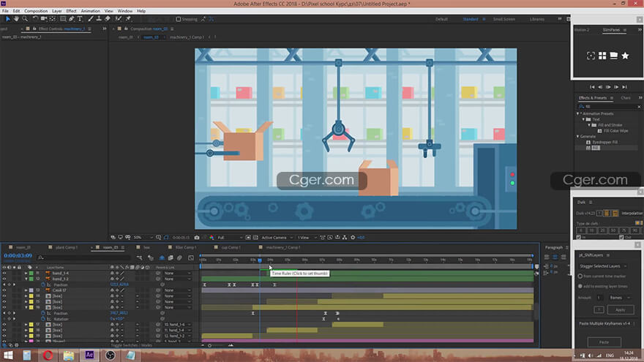Toggle the timeline Draft 3D button
The image size is (644, 362).
[x=150, y=257]
